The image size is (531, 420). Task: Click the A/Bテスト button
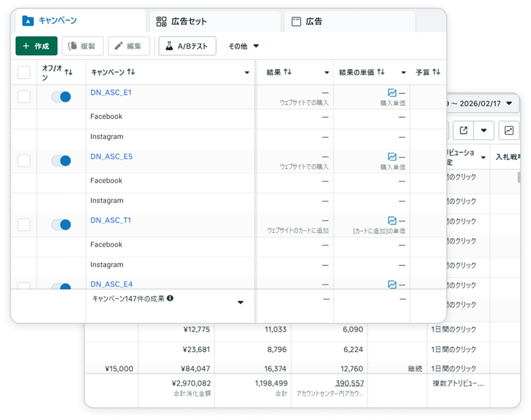point(188,46)
